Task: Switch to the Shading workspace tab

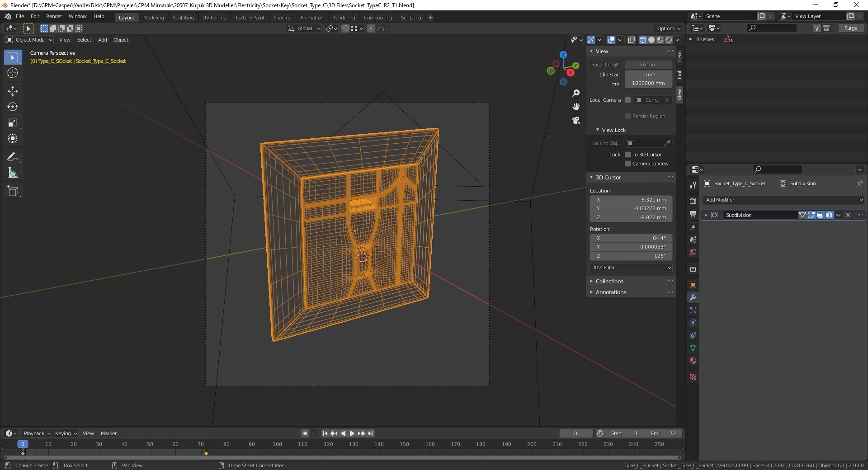Action: (x=282, y=18)
